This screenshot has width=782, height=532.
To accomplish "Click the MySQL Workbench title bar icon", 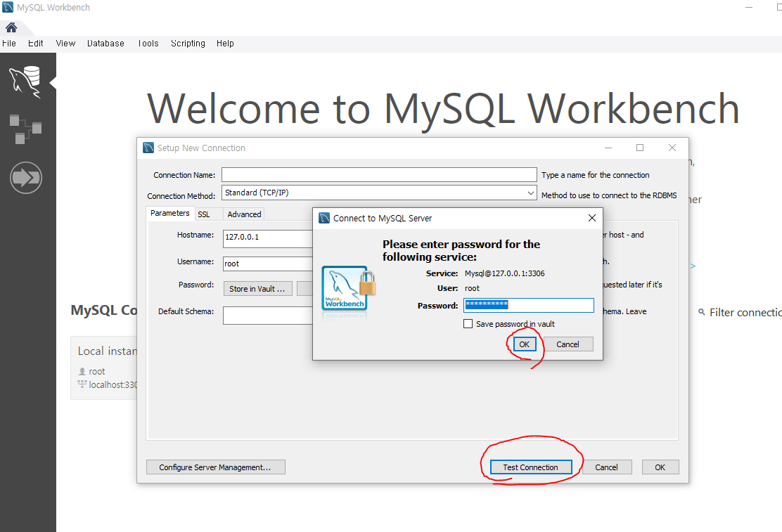I will (x=8, y=8).
